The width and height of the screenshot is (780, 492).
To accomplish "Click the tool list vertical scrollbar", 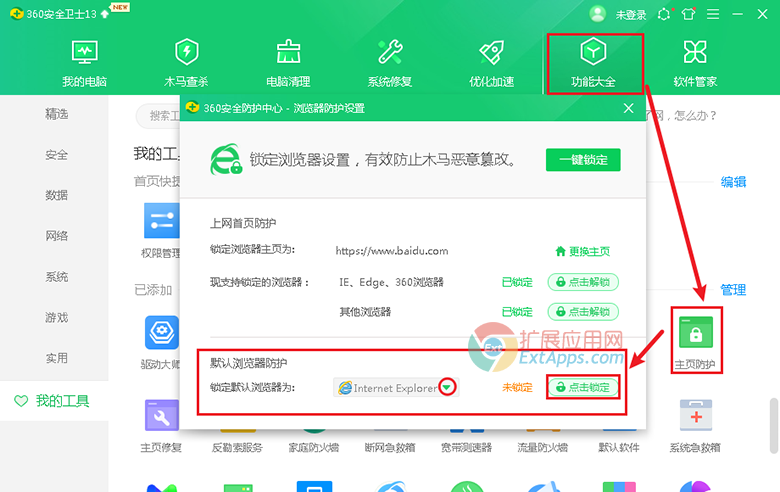I will [x=774, y=425].
